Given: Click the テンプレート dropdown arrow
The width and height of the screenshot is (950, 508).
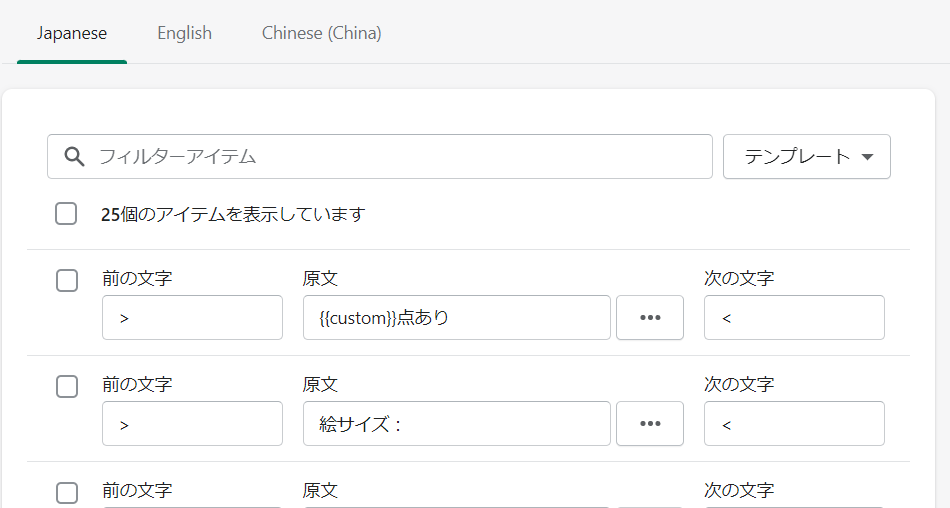Looking at the screenshot, I should click(867, 157).
